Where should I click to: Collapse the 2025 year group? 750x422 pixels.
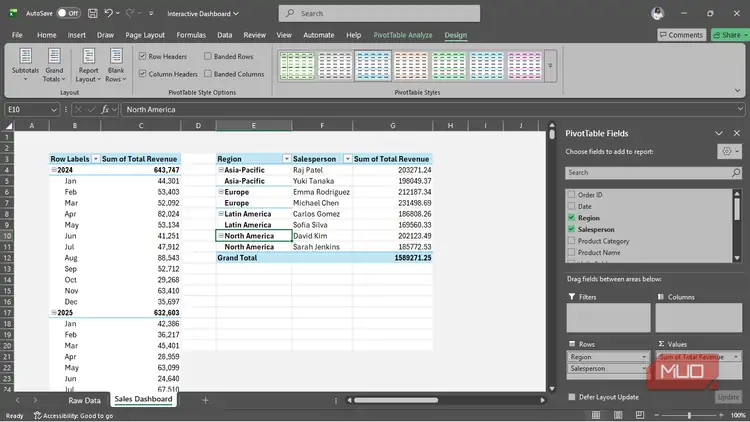click(54, 312)
